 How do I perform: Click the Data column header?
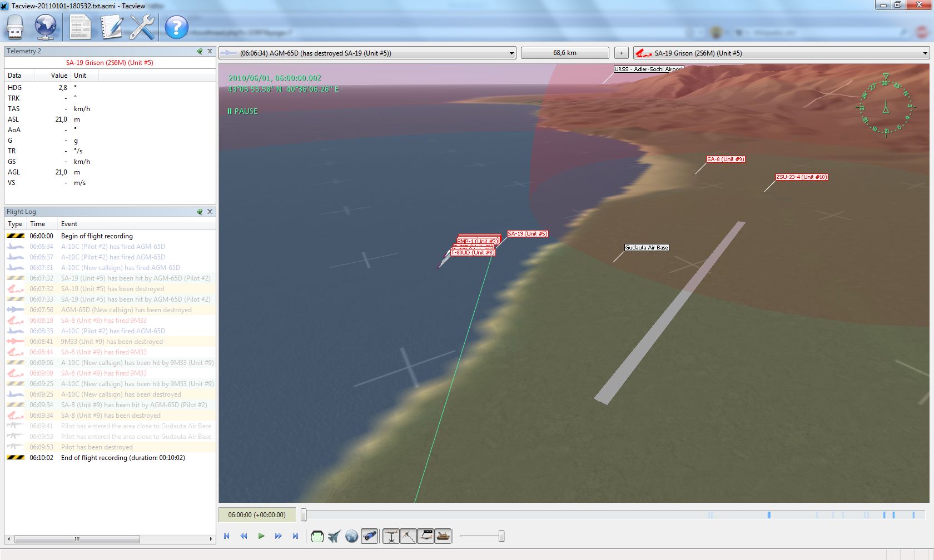pos(19,76)
